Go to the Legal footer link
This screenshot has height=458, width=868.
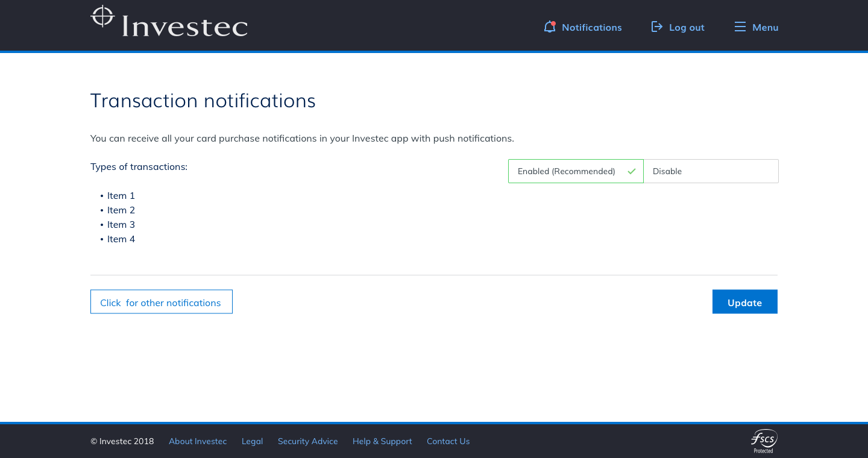tap(252, 441)
